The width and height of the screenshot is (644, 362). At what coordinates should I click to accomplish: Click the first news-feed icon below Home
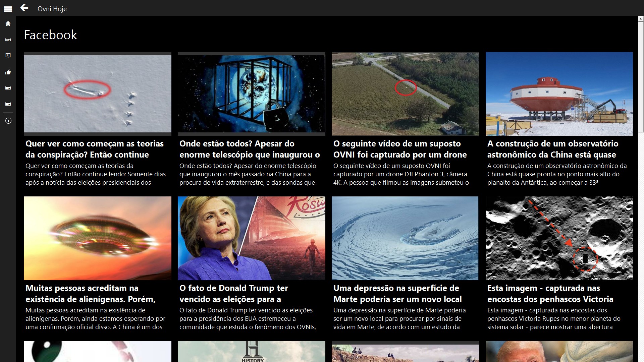(x=8, y=40)
